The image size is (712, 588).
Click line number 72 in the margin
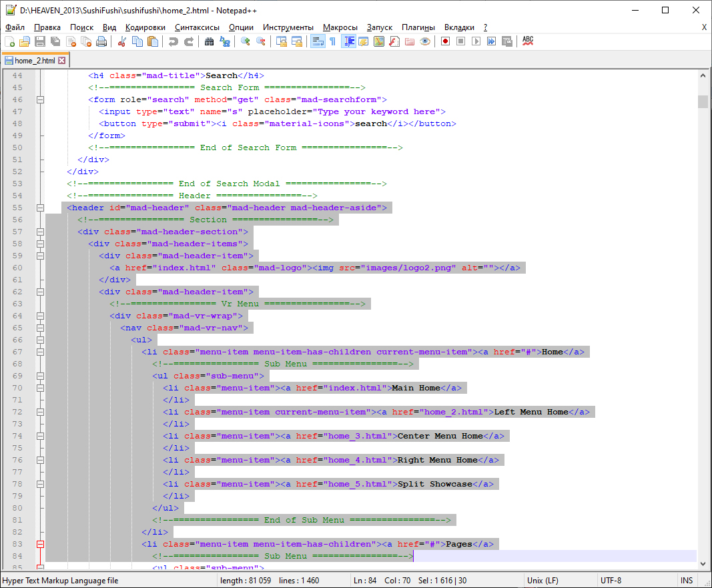[17, 412]
